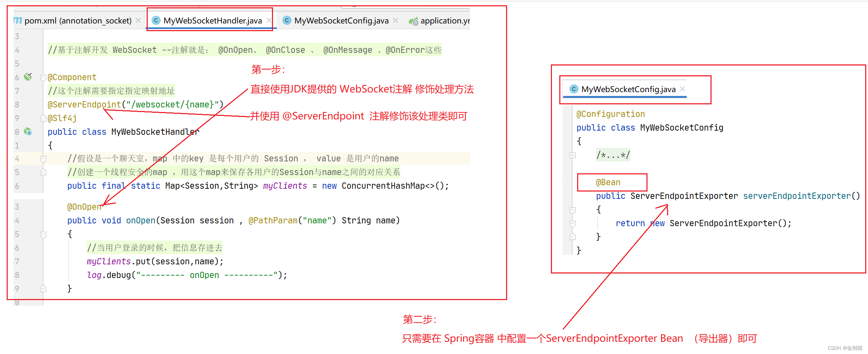
Task: Click the @ServerEndpoint annotation
Action: (84, 105)
